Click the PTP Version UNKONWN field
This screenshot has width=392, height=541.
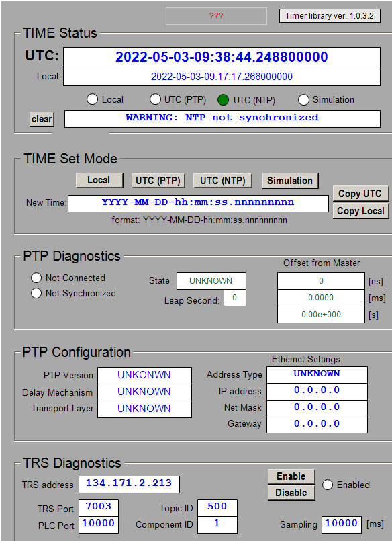click(145, 376)
